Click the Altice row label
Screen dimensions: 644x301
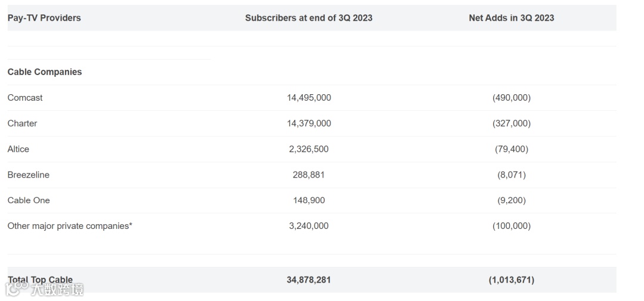tap(18, 149)
